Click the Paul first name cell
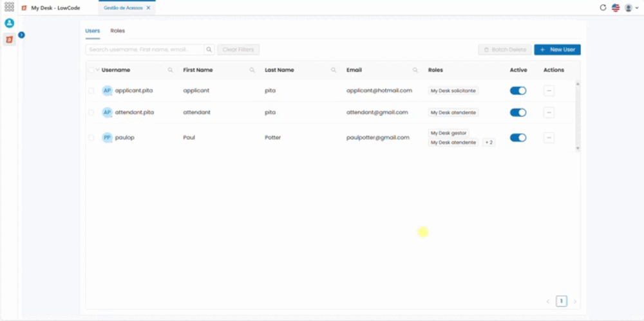The image size is (644, 321). [x=189, y=138]
